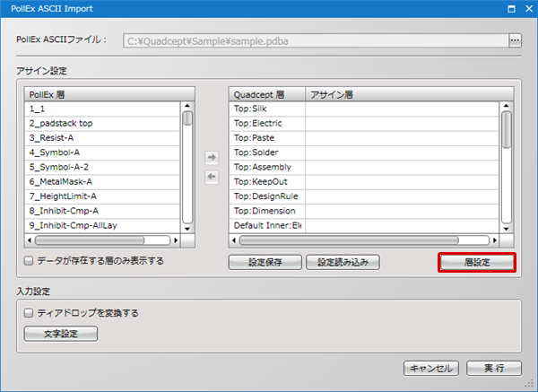The height and width of the screenshot is (392, 538).
Task: Click PollEx layer list scroll-up arrow
Action: (x=187, y=106)
